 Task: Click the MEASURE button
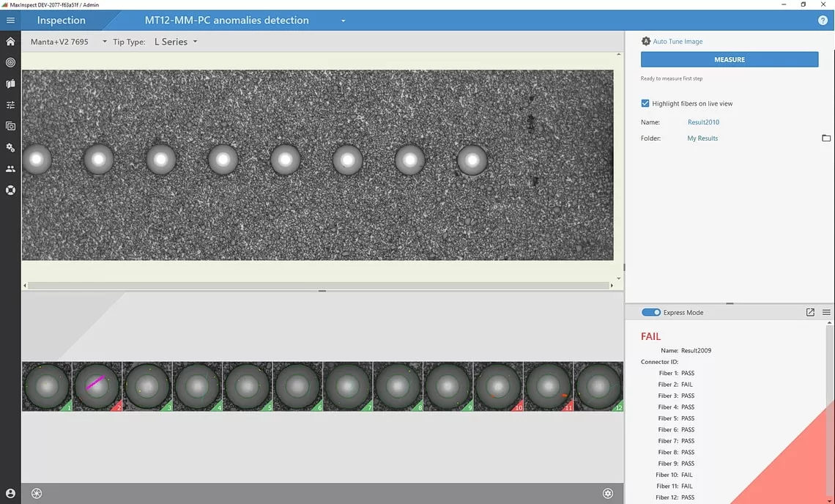click(x=729, y=59)
